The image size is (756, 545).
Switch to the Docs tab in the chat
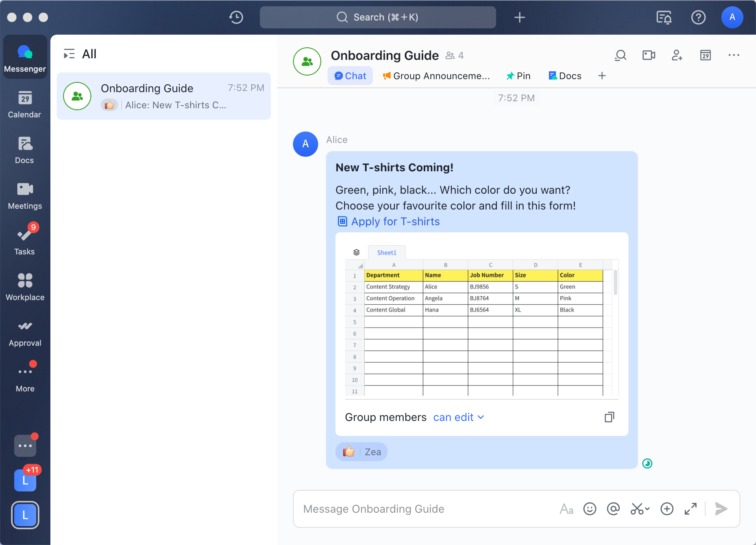[565, 76]
